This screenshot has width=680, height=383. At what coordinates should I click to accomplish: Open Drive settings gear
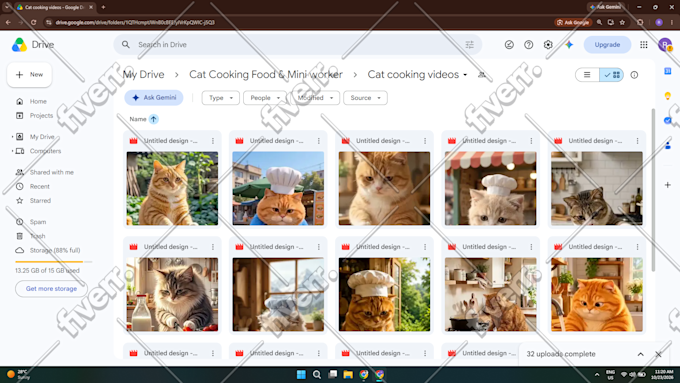click(548, 45)
